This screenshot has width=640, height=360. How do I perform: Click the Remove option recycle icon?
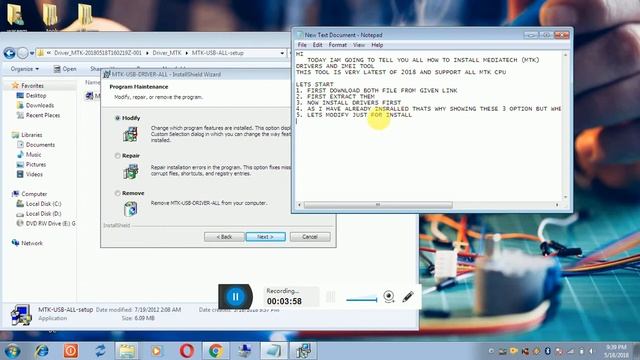131,209
